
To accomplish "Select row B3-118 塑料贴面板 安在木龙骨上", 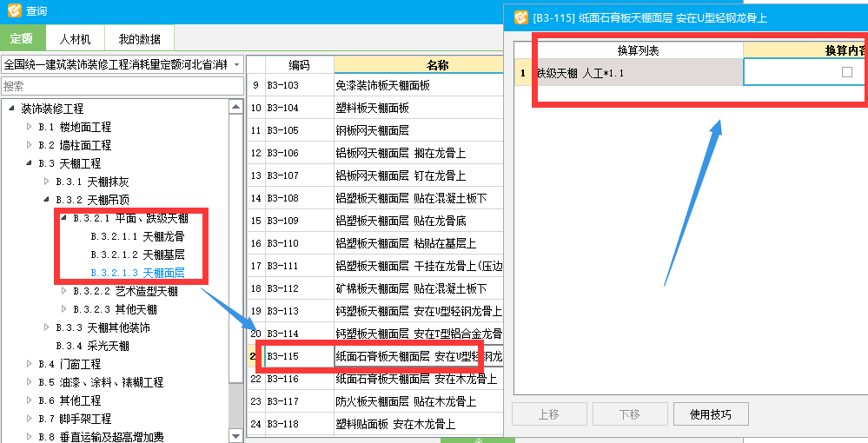I will 375,424.
